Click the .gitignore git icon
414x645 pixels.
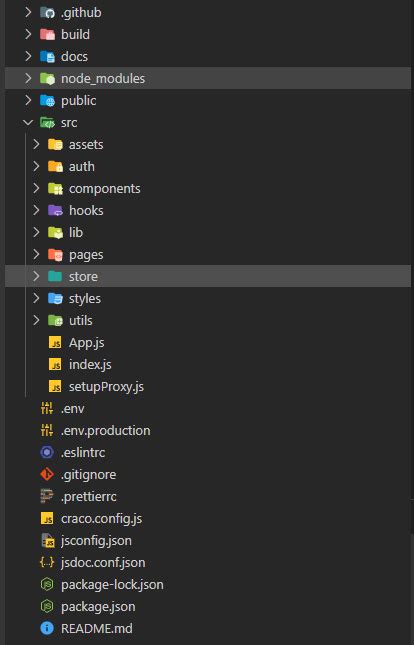click(x=47, y=474)
